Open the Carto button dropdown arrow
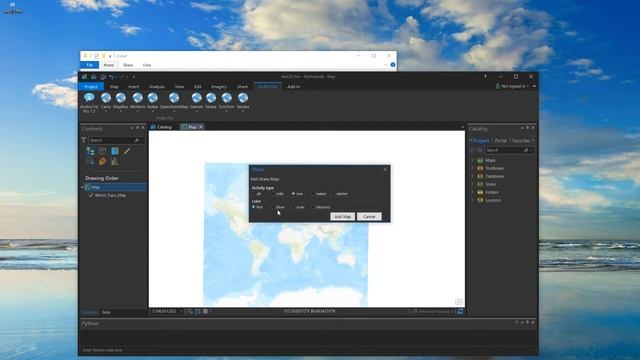Screen dimensions: 640x360 [x=106, y=111]
